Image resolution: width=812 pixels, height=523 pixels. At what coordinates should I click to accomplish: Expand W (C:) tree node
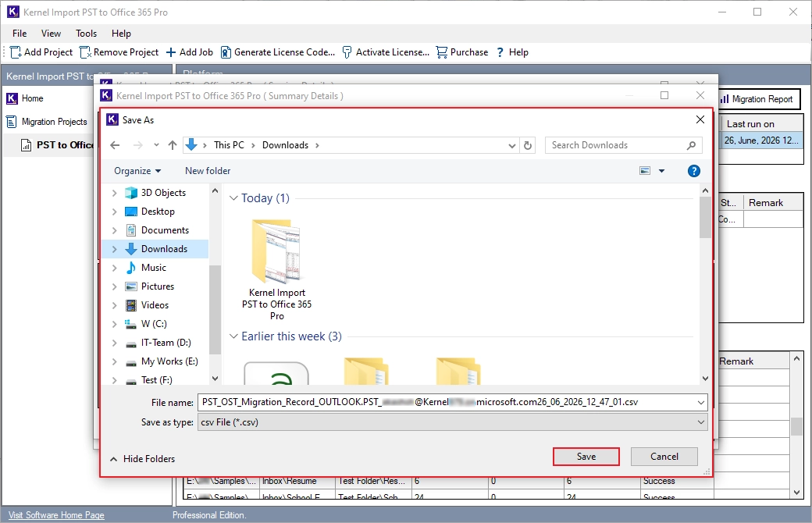[115, 324]
